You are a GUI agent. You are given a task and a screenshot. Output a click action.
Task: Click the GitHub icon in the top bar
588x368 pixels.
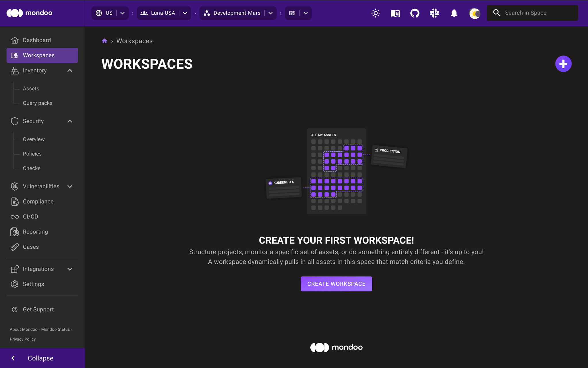(414, 13)
